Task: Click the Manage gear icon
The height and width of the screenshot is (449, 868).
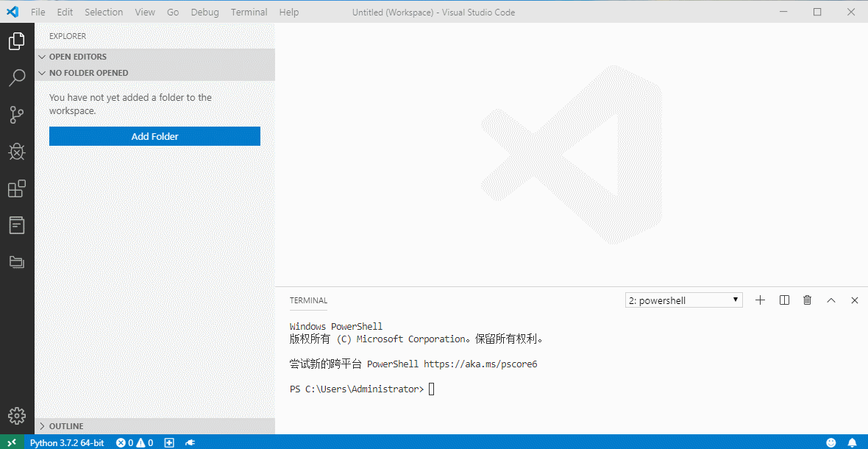Action: pyautogui.click(x=17, y=416)
